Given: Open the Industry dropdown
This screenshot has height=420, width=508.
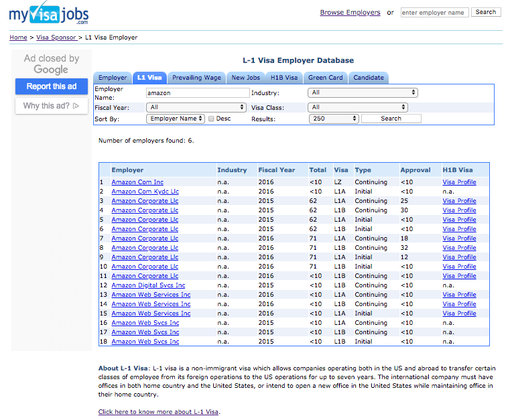Looking at the screenshot, I should (x=363, y=92).
